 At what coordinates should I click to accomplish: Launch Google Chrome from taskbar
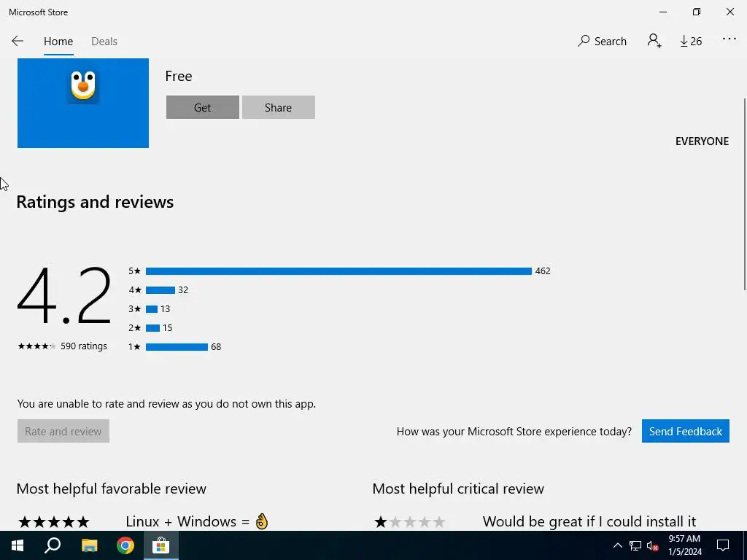pyautogui.click(x=125, y=545)
